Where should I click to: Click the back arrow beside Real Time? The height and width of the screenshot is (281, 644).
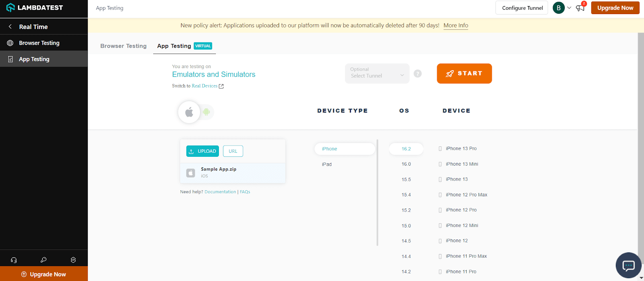(x=10, y=27)
